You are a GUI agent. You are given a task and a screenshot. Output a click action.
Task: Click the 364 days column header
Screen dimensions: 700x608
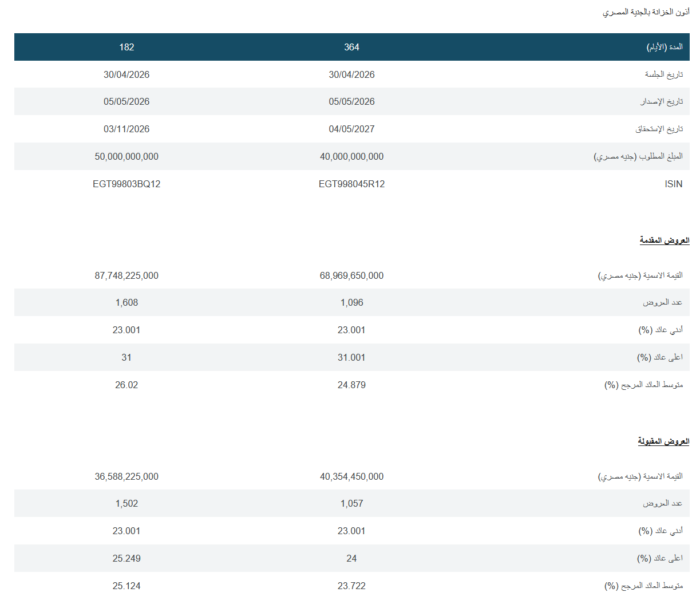351,47
